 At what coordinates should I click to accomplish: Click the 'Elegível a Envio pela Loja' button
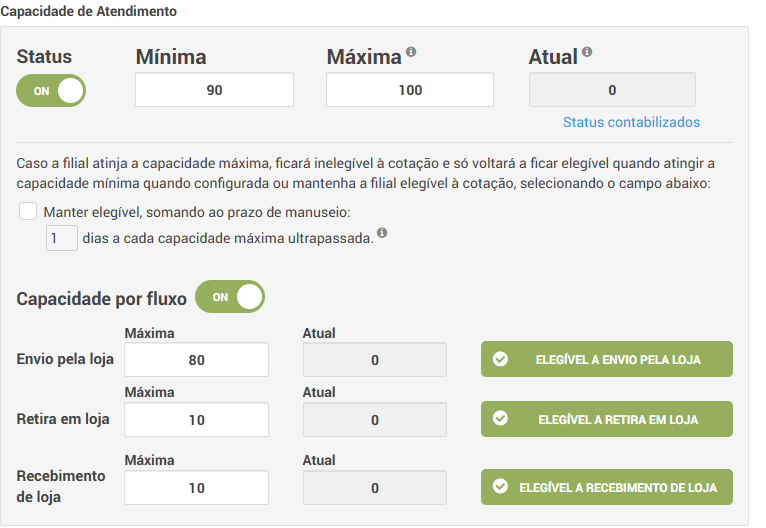point(606,359)
